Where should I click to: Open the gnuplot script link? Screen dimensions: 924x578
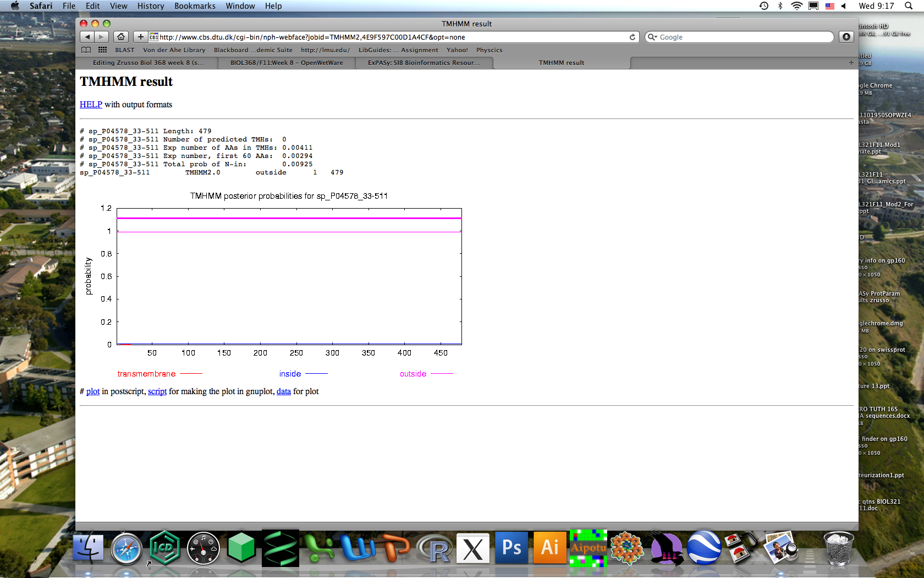[157, 391]
